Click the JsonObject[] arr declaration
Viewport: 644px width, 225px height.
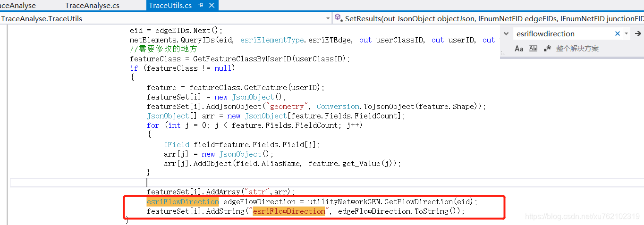[276, 116]
